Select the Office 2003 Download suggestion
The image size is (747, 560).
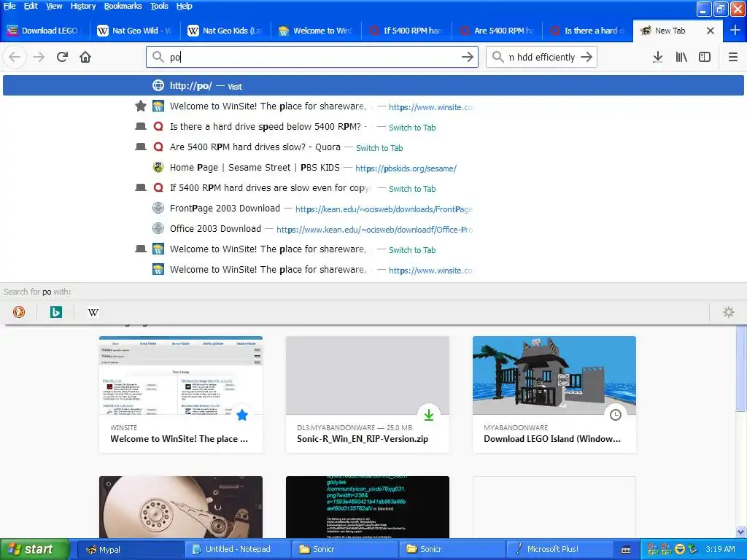coord(373,229)
